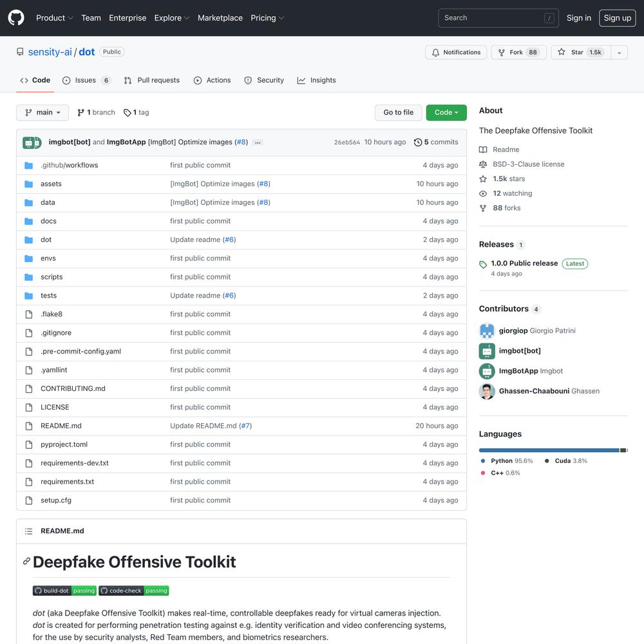This screenshot has height=644, width=644.
Task: Click the imgbot[bot] contributor avatar
Action: click(487, 351)
